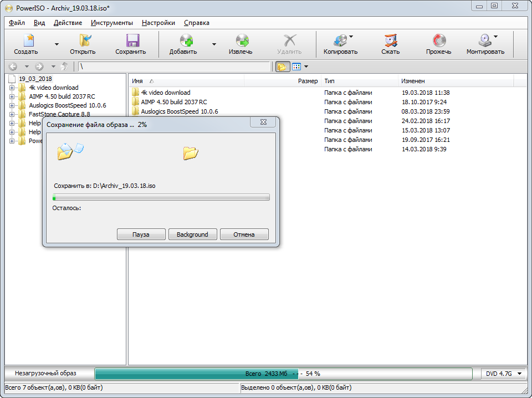
Task: Open the Файл menu
Action: [x=17, y=23]
